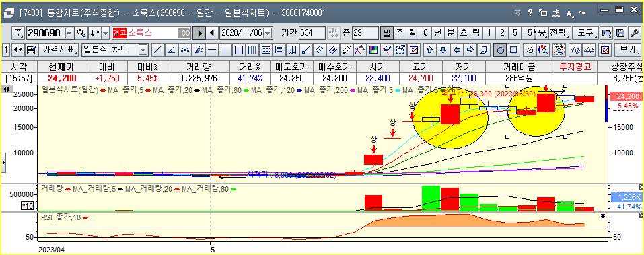Select the angle line drawing tool

click(x=172, y=50)
